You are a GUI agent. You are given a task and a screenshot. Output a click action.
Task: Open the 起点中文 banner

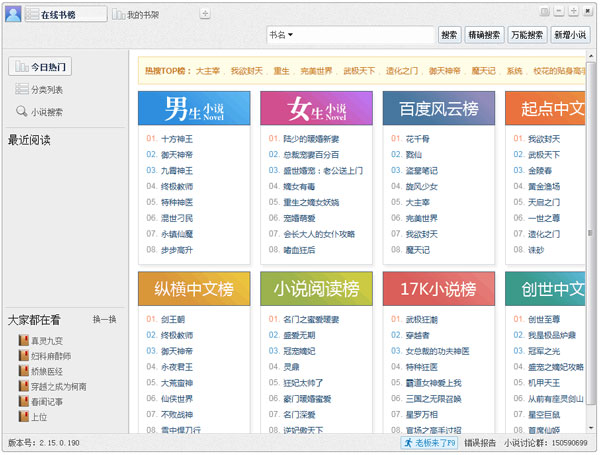tap(545, 108)
